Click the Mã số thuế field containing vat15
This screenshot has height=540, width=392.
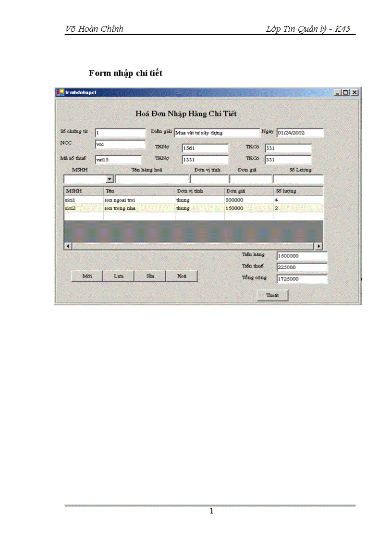pos(118,160)
